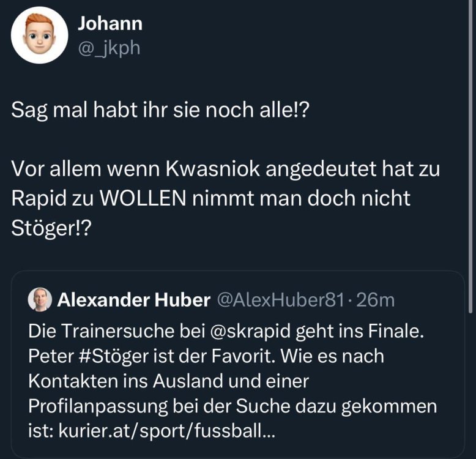Open the @_jkph handle
The height and width of the screenshot is (459, 476).
tap(109, 47)
